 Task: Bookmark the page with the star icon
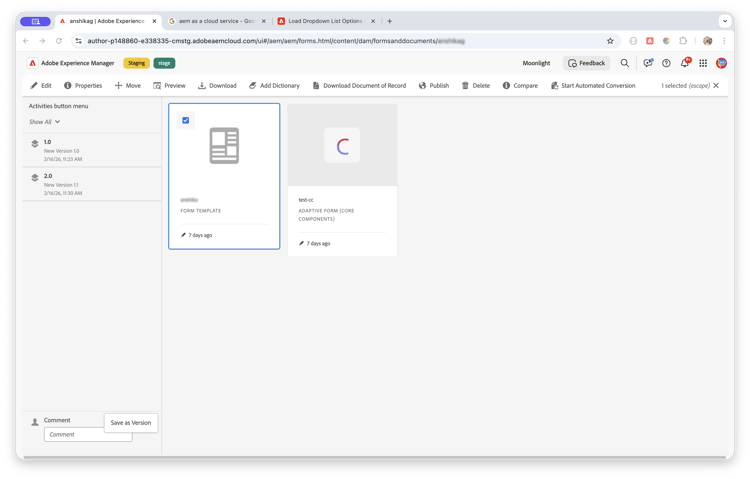[x=610, y=41]
